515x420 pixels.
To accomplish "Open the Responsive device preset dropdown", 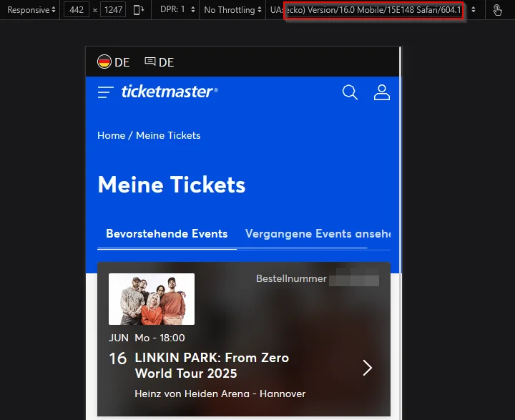I will tap(31, 10).
